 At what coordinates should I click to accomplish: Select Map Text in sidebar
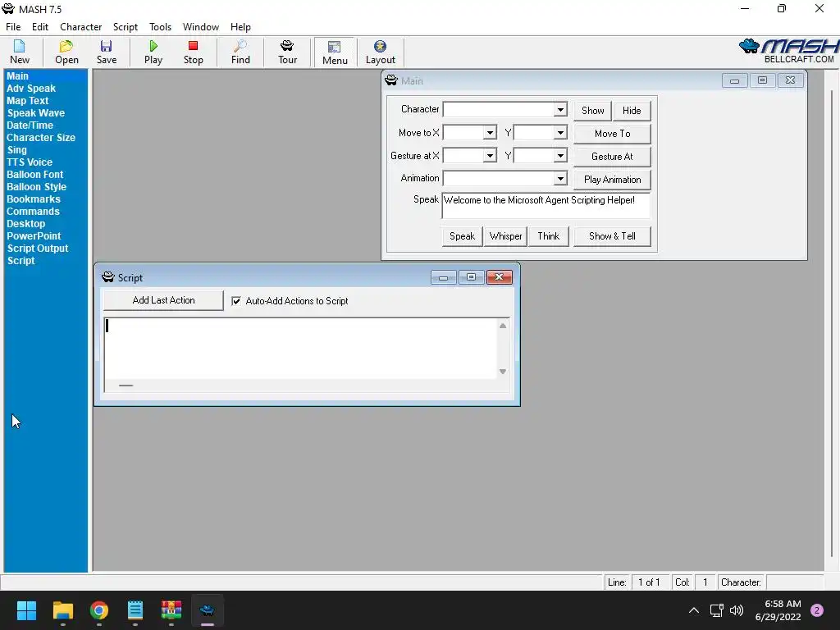point(27,101)
